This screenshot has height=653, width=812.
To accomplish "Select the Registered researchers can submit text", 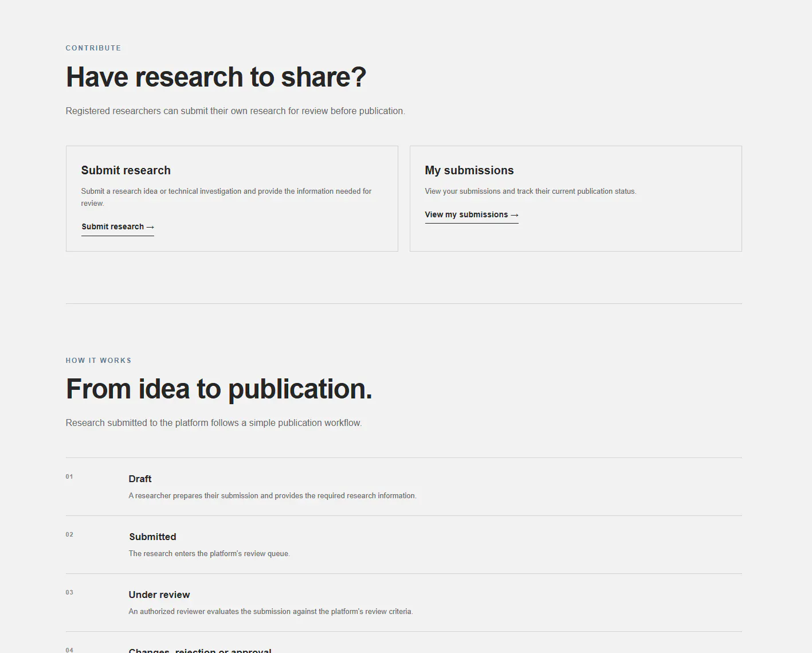I will (x=236, y=111).
